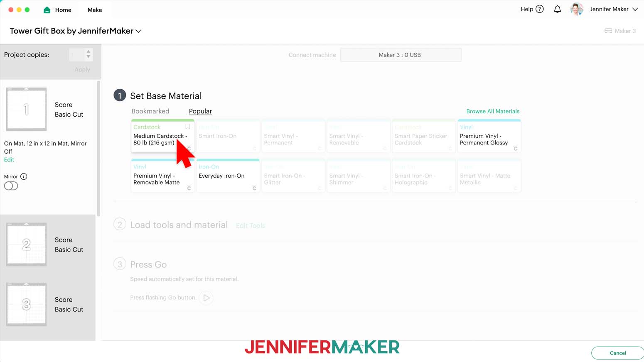Toggle the Mirror switch for mat 1
The image size is (644, 362).
click(11, 186)
